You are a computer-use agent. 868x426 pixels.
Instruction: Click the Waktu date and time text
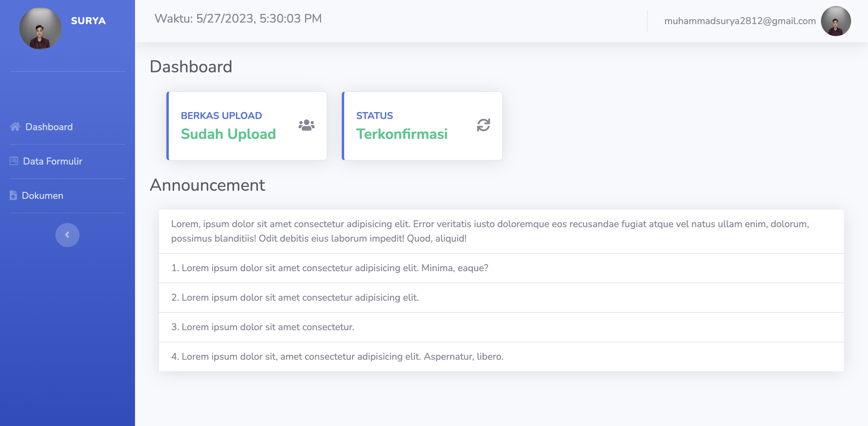tap(238, 19)
